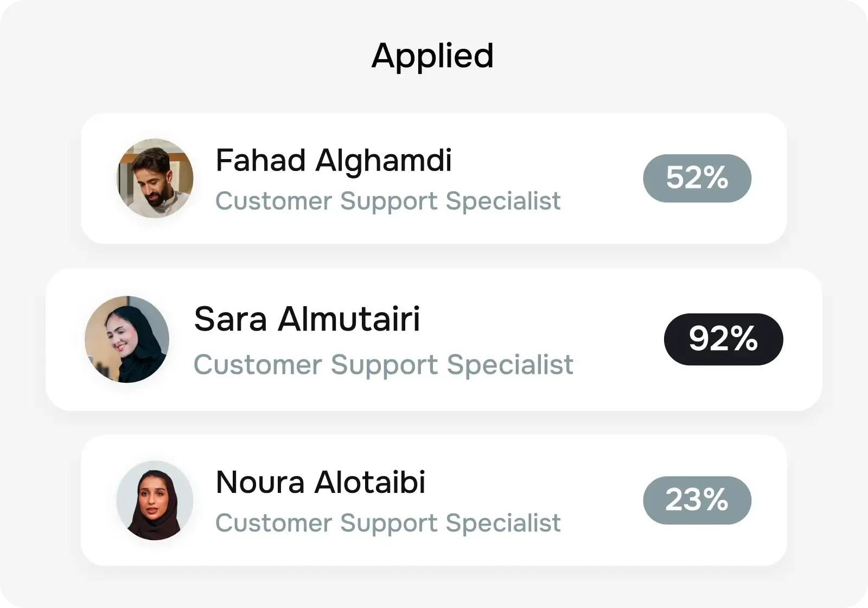Click the name Noura Alotaibi

(321, 482)
